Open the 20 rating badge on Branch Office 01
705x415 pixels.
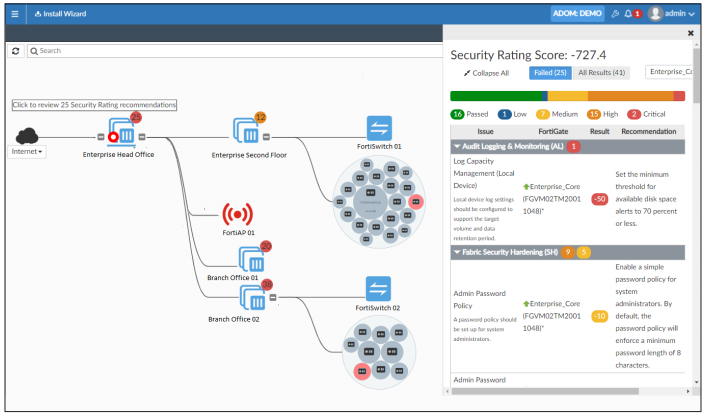[x=266, y=246]
